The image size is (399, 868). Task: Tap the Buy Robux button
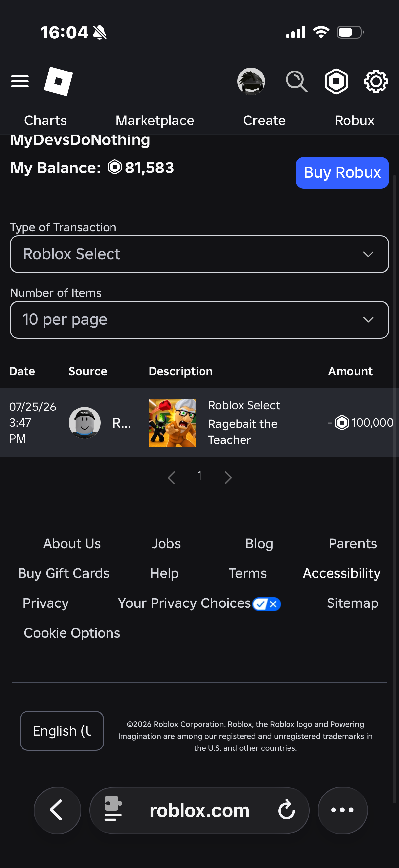pos(342,172)
